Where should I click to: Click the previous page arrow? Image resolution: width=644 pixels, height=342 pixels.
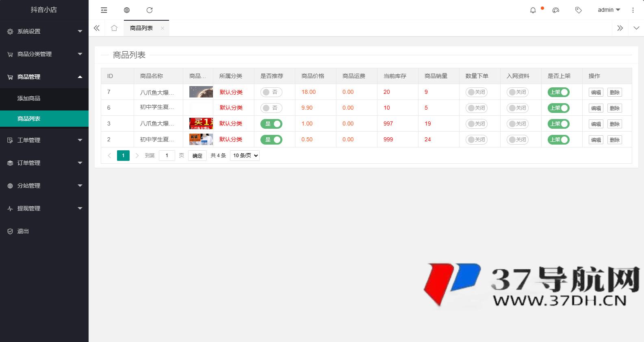click(109, 156)
